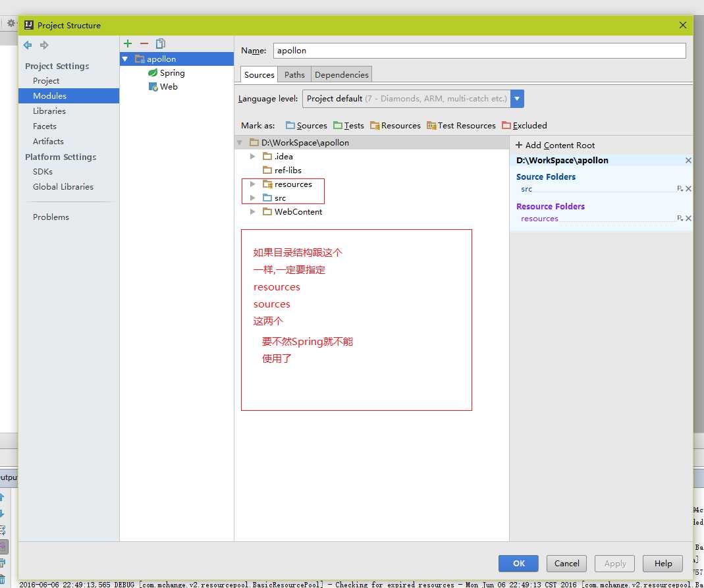Viewport: 704px width, 588px height.
Task: Add a new module with plus icon
Action: pos(128,43)
